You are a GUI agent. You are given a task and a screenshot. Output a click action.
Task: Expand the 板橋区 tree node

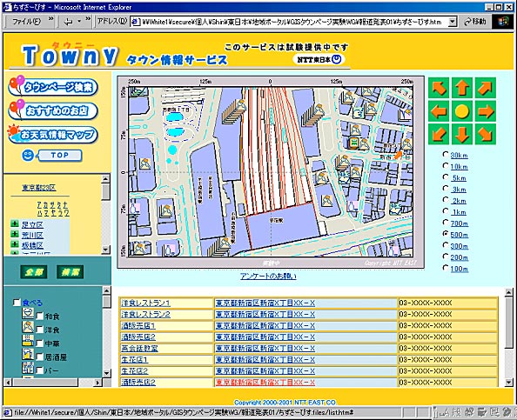(15, 244)
